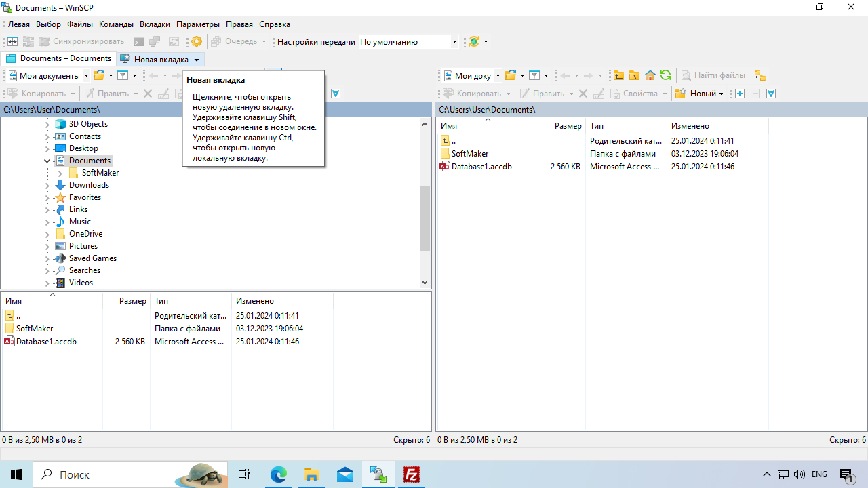
Task: Go to root directory in right panel
Action: tap(634, 75)
